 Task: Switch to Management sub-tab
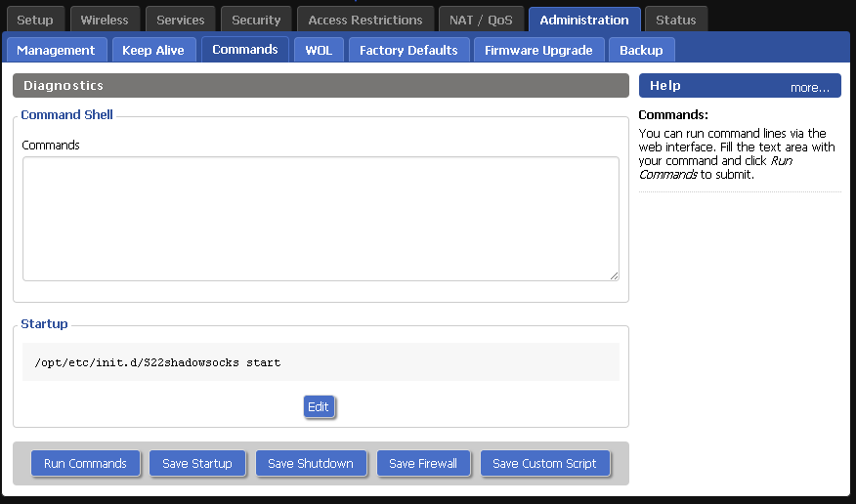click(56, 50)
